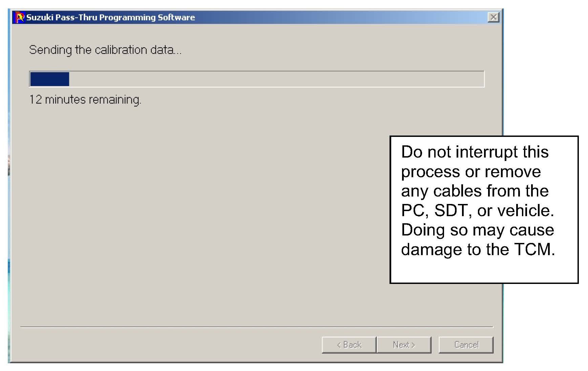This screenshot has height=371, width=588.
Task: Select the 'Sending the calibration data...' status text
Action: 105,50
